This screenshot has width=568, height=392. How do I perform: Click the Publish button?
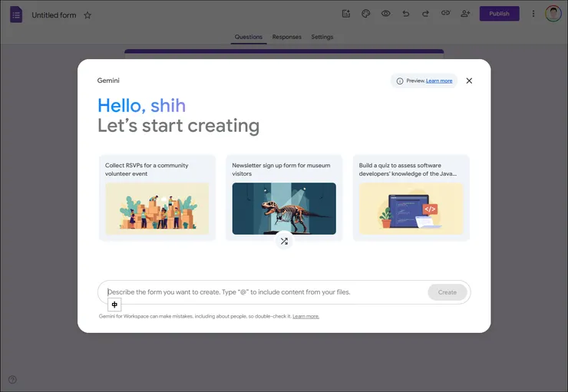point(499,14)
